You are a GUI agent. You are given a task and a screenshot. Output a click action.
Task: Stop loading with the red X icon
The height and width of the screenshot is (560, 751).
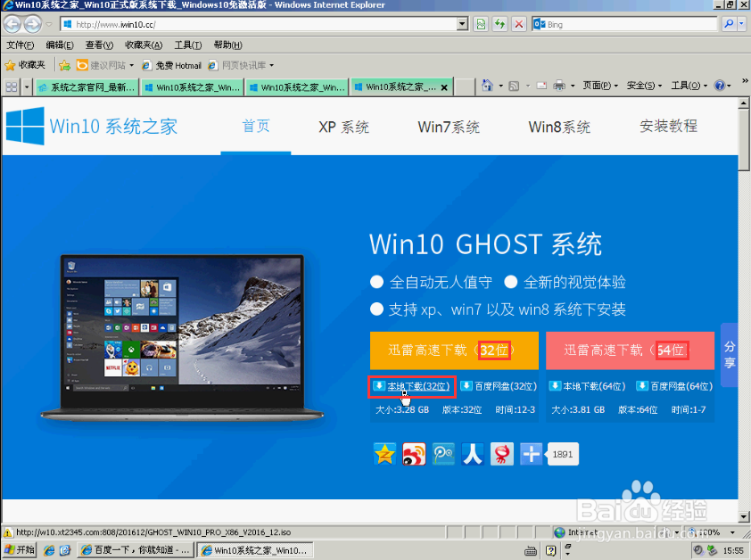pos(519,24)
